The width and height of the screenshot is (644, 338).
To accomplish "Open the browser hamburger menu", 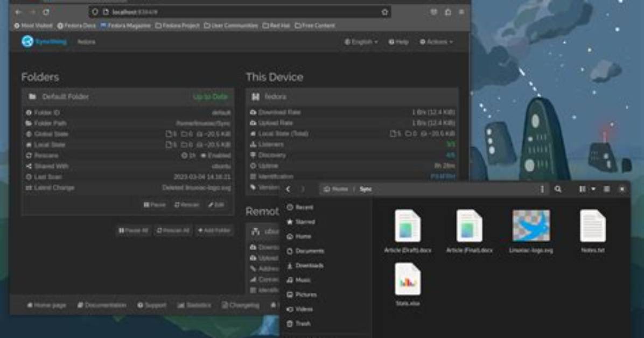I will (461, 12).
